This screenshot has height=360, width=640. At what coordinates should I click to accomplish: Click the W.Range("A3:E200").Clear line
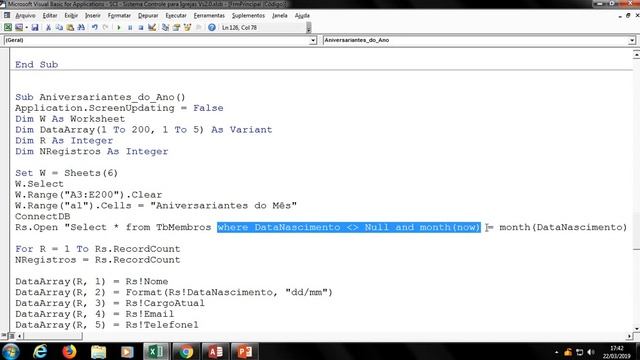pos(89,195)
